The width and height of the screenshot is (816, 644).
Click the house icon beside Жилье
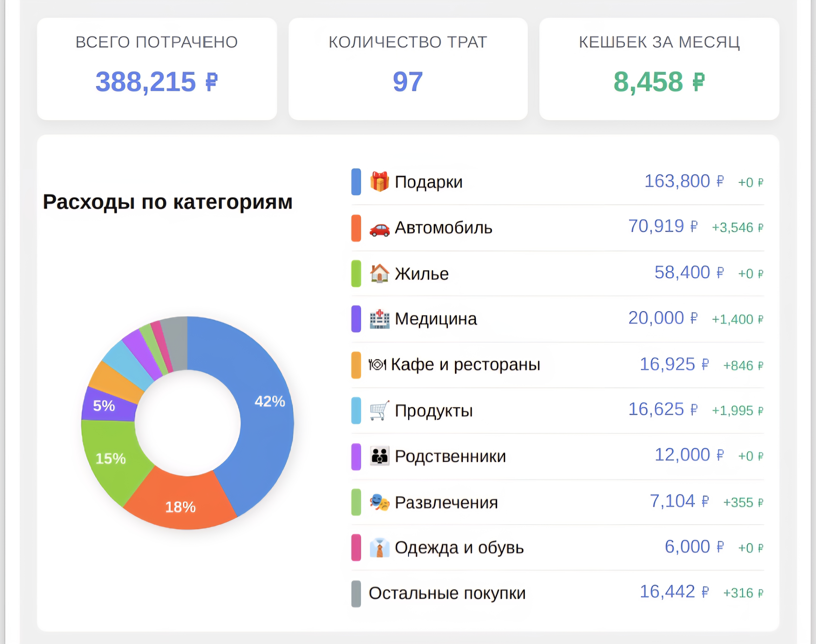click(379, 273)
